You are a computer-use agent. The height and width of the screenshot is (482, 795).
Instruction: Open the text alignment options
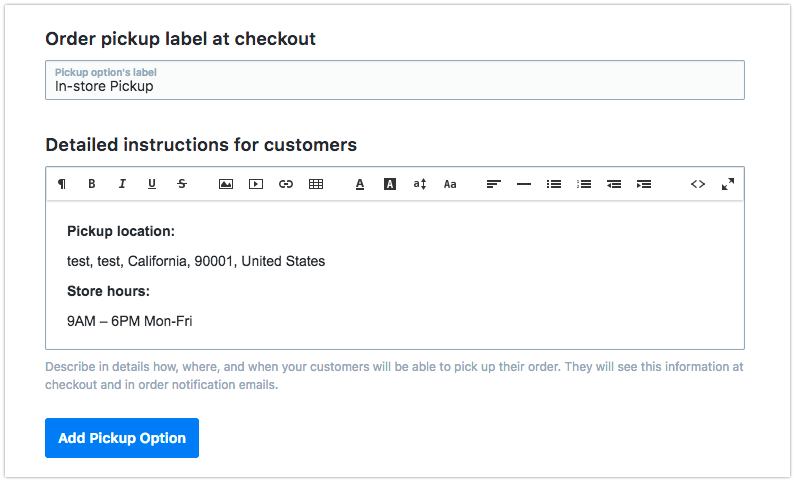(x=494, y=184)
